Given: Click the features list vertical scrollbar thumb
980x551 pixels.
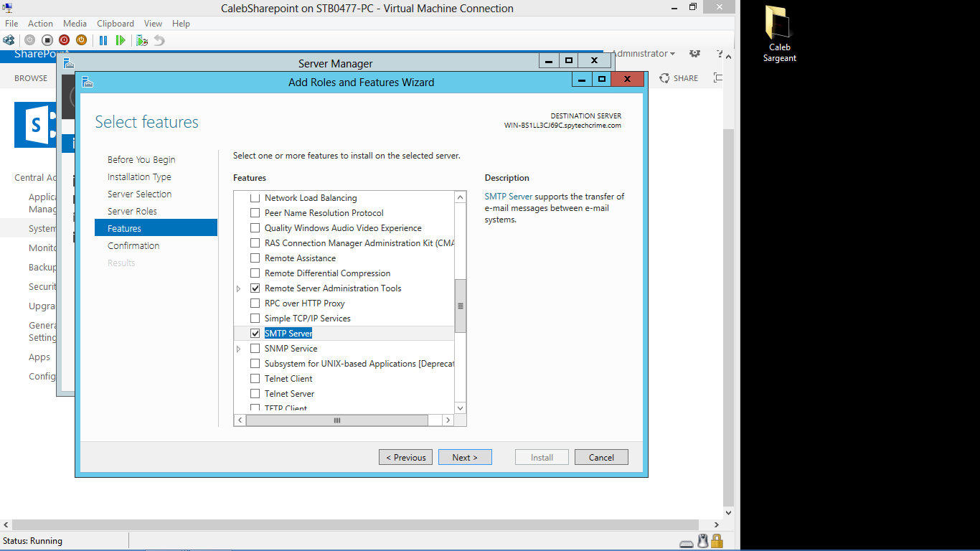Looking at the screenshot, I should 461,306.
